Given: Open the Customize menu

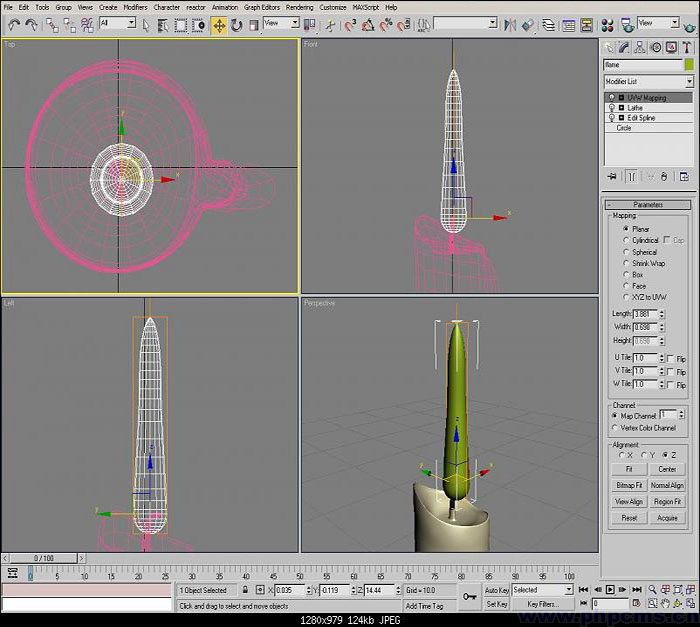Looking at the screenshot, I should 333,8.
